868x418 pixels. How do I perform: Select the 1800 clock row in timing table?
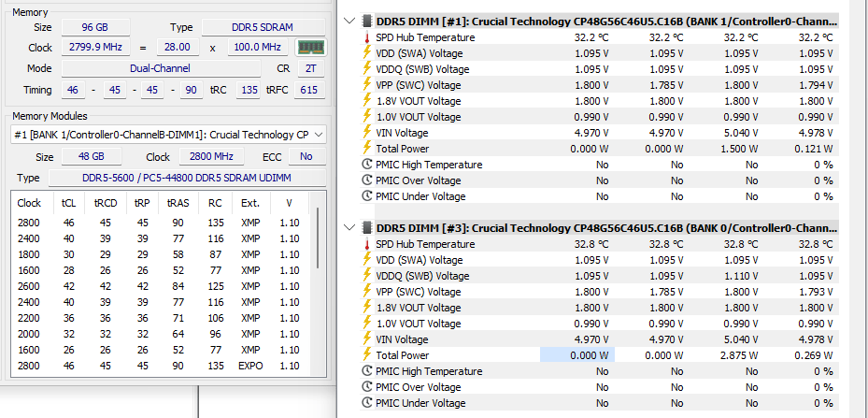161,254
